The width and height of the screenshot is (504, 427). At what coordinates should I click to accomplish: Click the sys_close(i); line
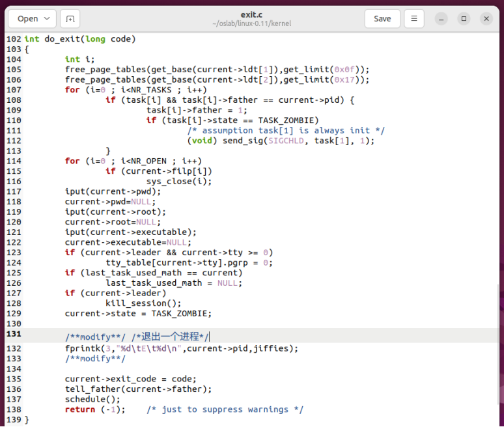tap(179, 182)
